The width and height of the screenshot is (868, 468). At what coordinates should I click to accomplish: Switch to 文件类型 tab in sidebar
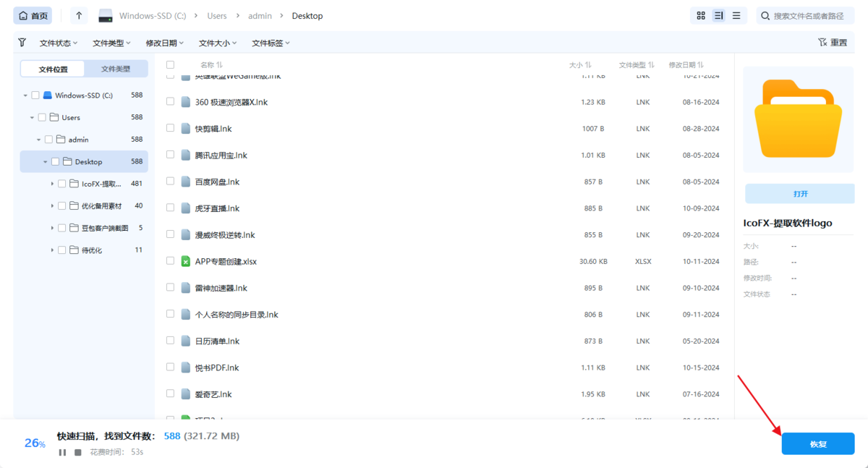pyautogui.click(x=116, y=69)
